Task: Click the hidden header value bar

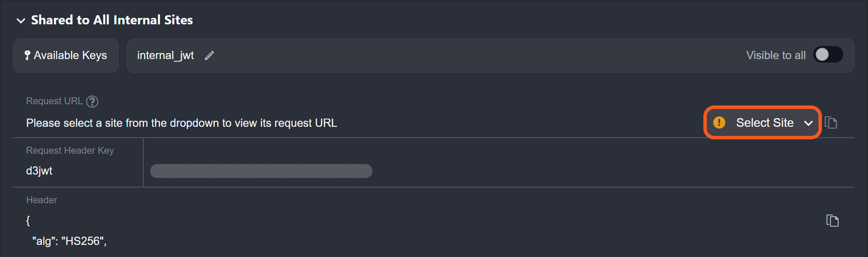Action: tap(261, 171)
